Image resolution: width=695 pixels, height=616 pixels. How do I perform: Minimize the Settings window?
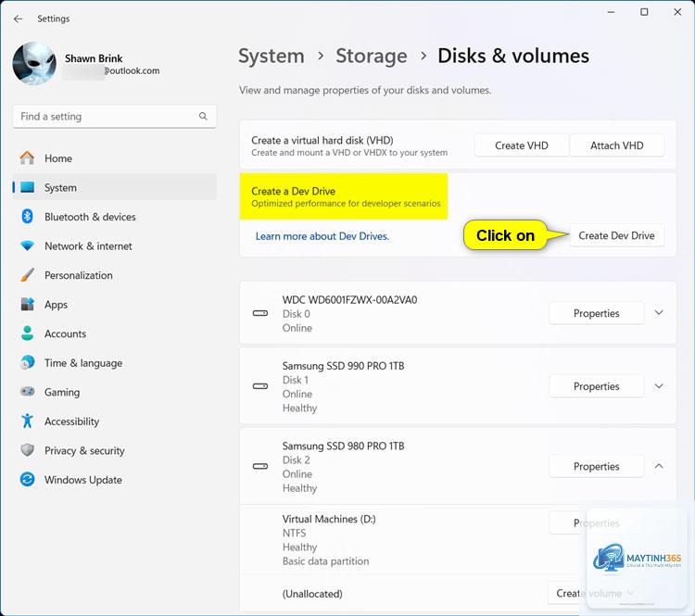tap(611, 12)
